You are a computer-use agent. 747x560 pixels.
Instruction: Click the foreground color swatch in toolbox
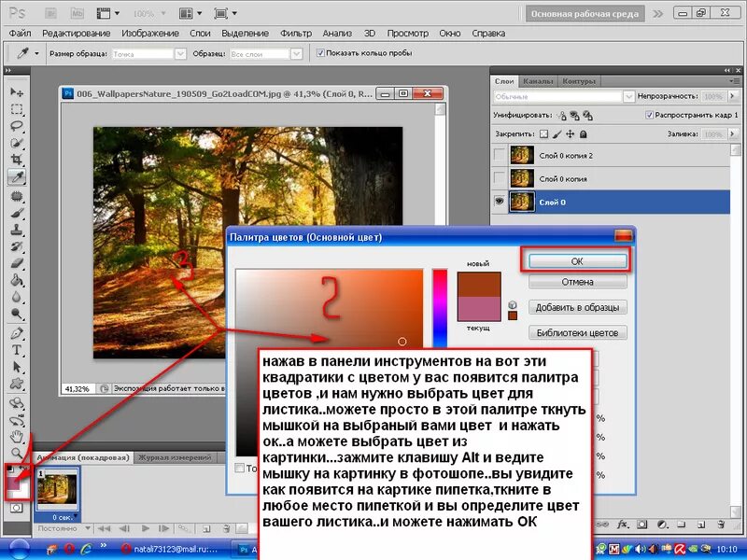[14, 483]
